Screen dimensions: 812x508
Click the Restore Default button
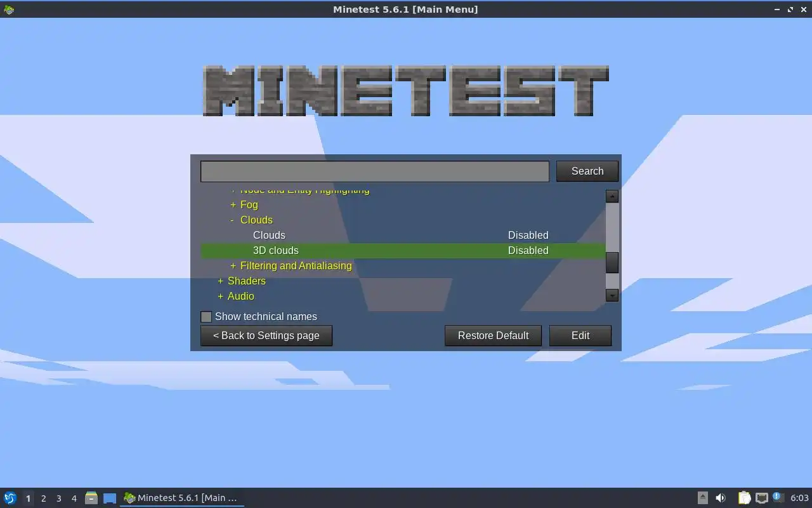click(493, 335)
